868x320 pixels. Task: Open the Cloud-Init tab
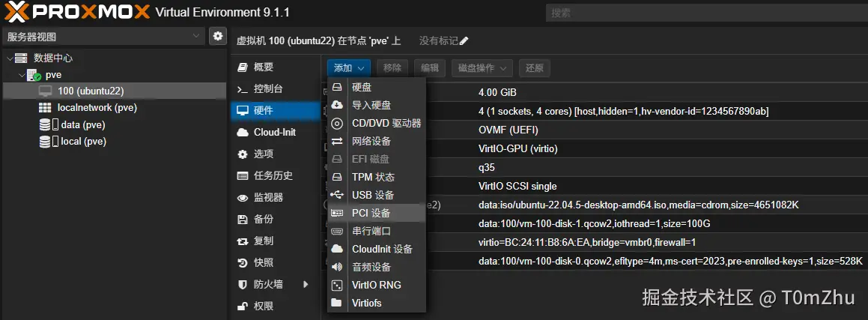(276, 133)
